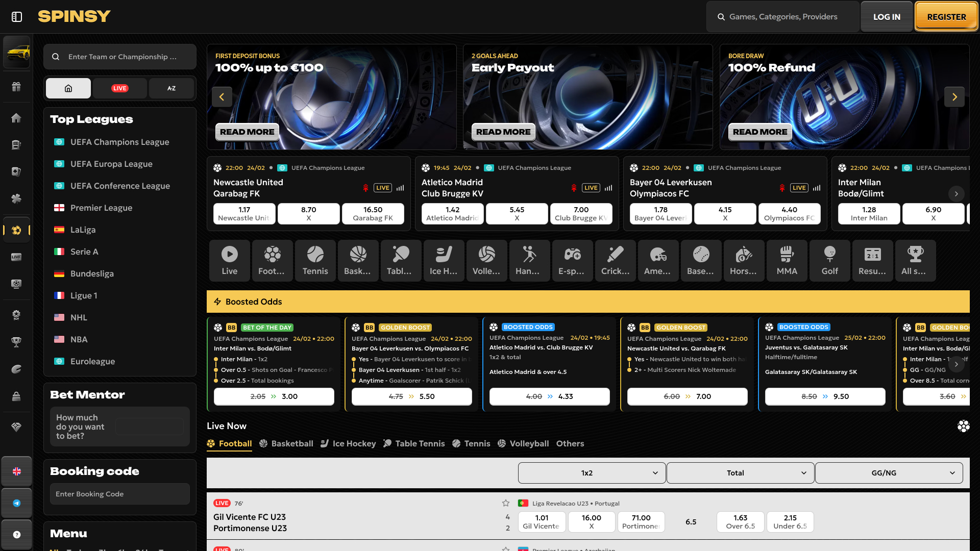Click the star to favorite Gil Vicente match
The width and height of the screenshot is (980, 551).
(x=505, y=503)
